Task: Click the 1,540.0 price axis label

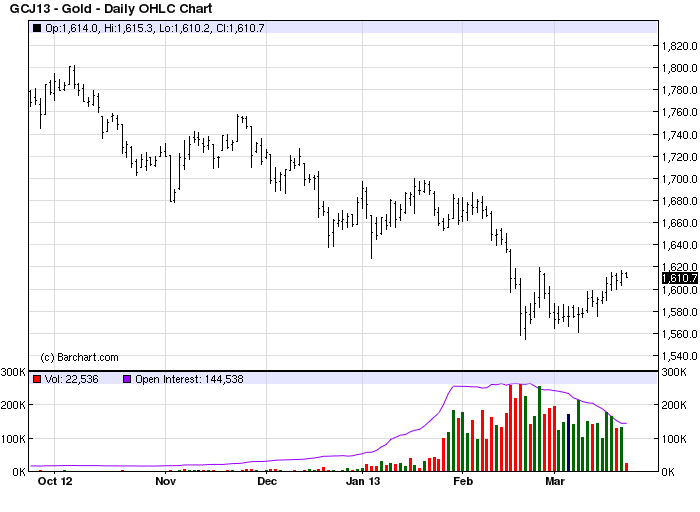Action: [679, 356]
